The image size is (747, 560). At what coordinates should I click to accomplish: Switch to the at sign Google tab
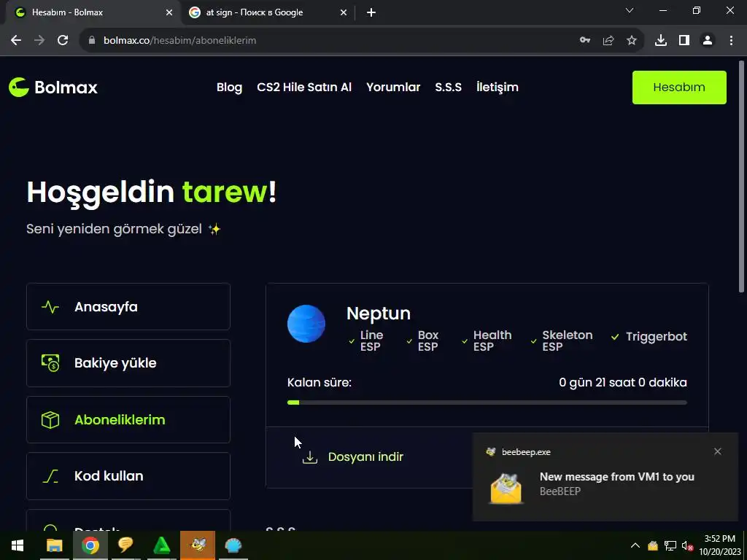click(x=268, y=12)
